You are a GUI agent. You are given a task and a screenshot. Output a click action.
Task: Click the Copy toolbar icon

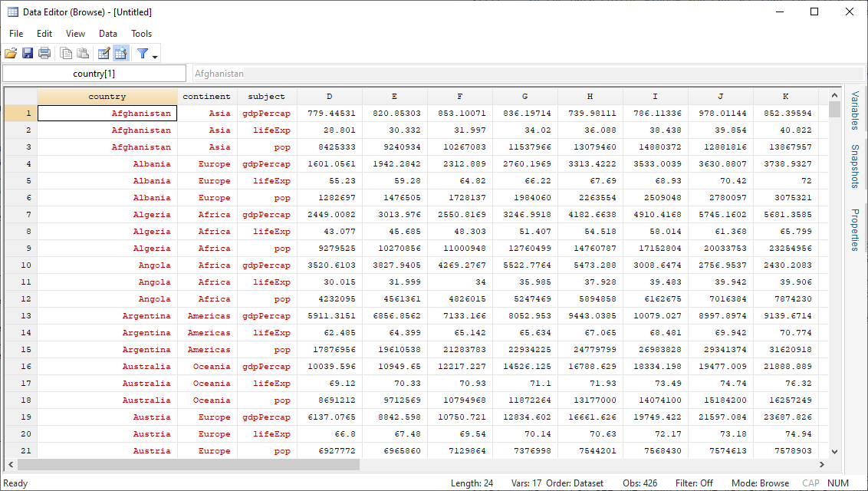click(66, 53)
